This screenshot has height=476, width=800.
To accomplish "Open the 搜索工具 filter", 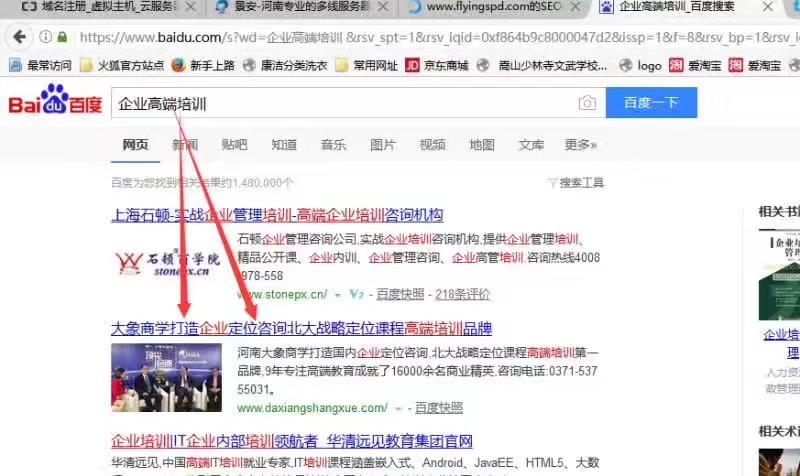I will click(576, 183).
